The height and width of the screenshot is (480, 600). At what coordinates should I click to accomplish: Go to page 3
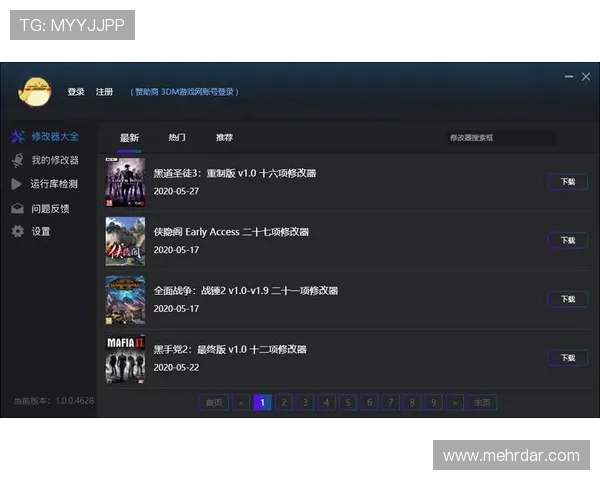pos(305,403)
